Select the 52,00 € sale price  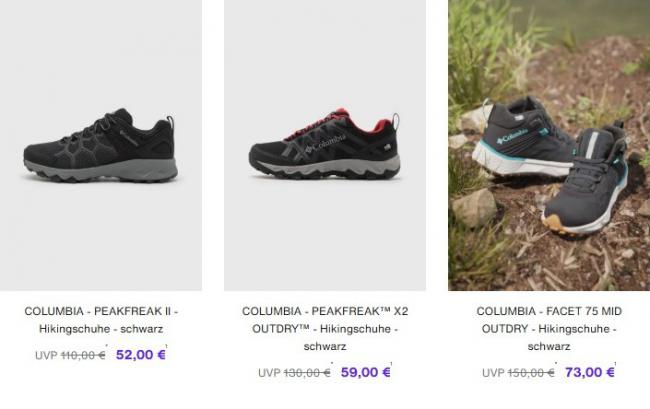click(x=141, y=355)
